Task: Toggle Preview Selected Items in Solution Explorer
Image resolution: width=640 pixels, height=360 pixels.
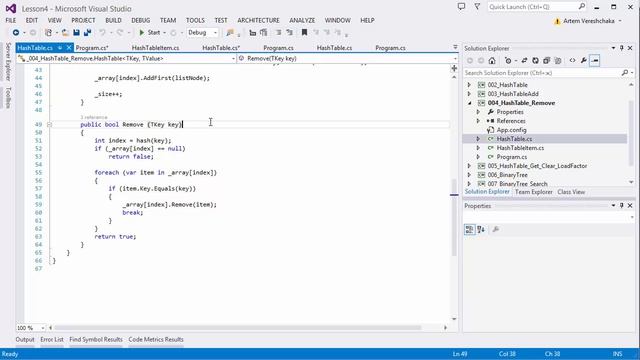Action: (x=595, y=61)
